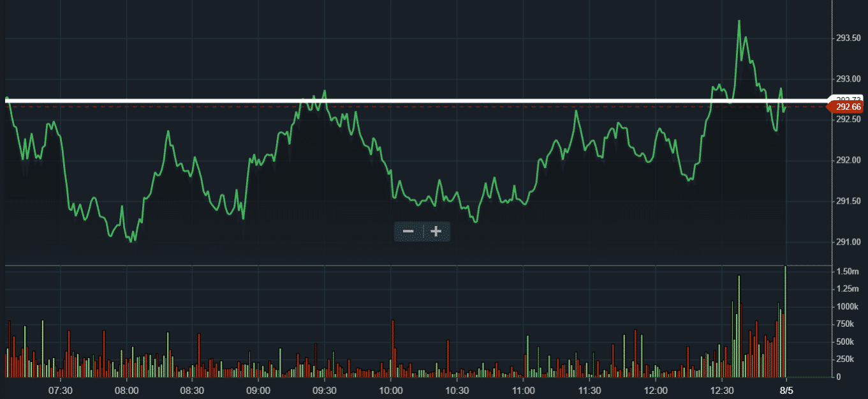This screenshot has width=868, height=399.
Task: Pick the 09:30 time axis label
Action: click(325, 390)
